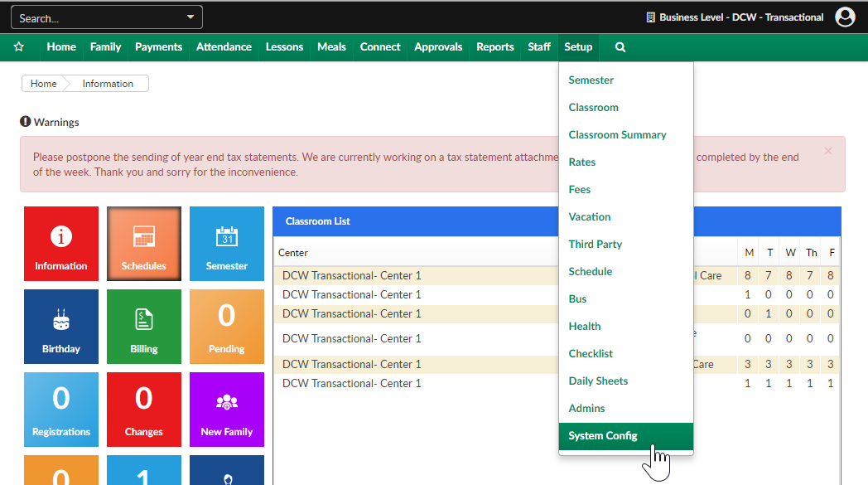This screenshot has height=485, width=868.
Task: Open the Schedules tile
Action: (x=144, y=244)
